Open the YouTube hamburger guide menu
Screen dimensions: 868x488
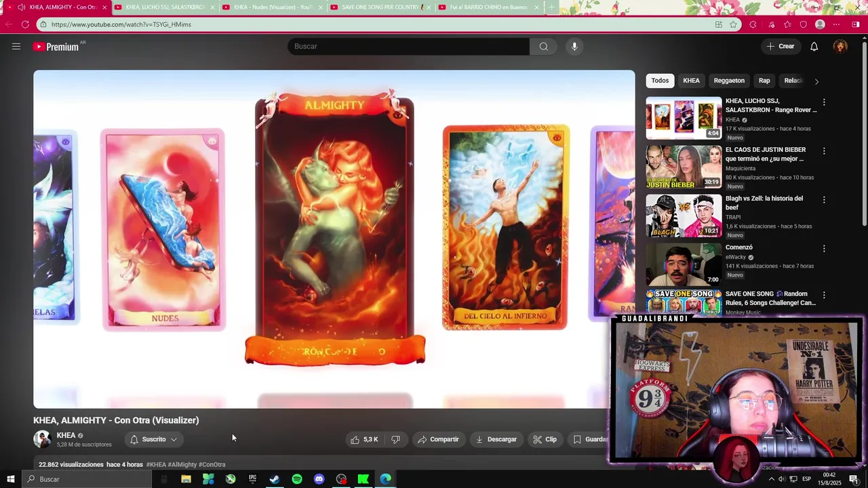coord(16,46)
